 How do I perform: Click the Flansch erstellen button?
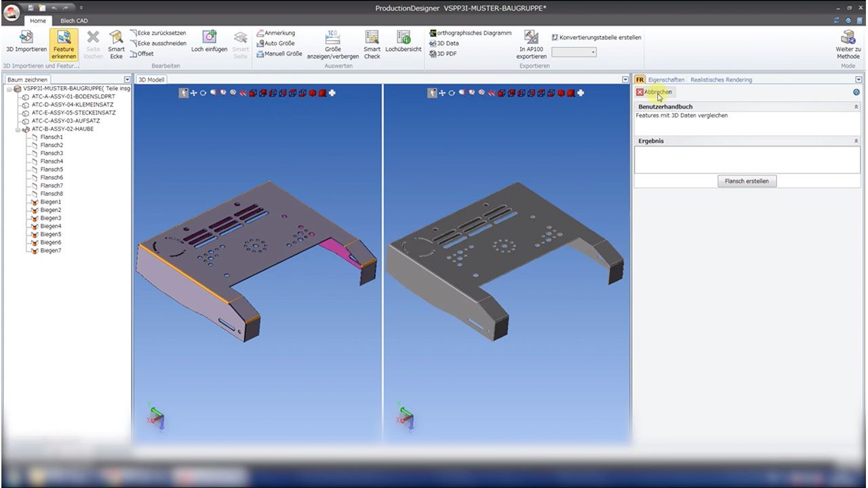pos(747,181)
